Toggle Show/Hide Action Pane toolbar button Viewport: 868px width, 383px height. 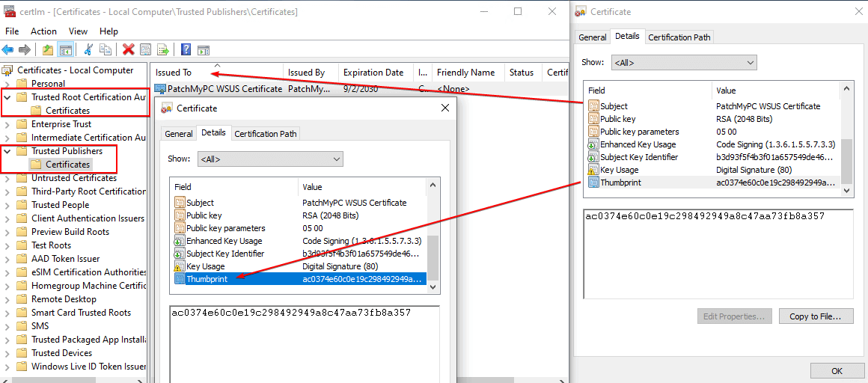204,50
